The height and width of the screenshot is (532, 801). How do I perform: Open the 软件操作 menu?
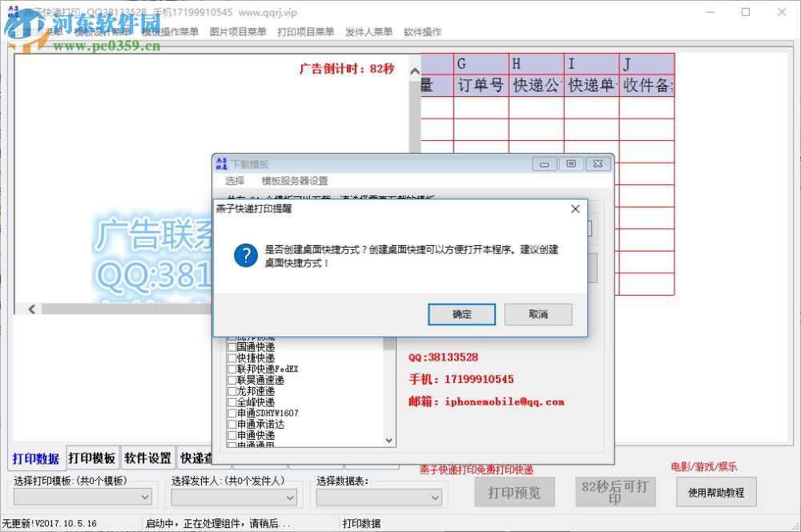(x=422, y=32)
